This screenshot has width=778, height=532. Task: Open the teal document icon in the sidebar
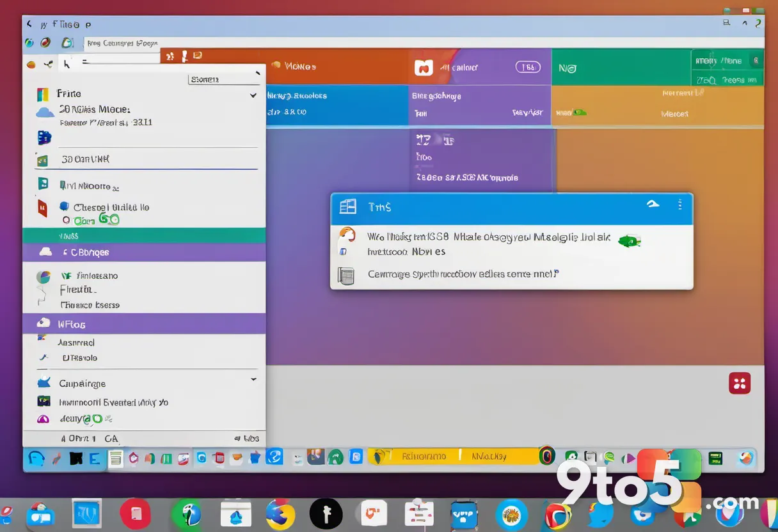pos(43,184)
